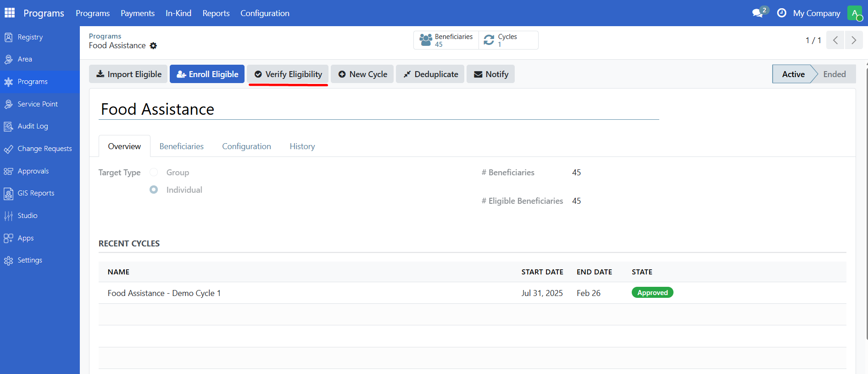Click the Enroll Eligible button

[x=207, y=74]
